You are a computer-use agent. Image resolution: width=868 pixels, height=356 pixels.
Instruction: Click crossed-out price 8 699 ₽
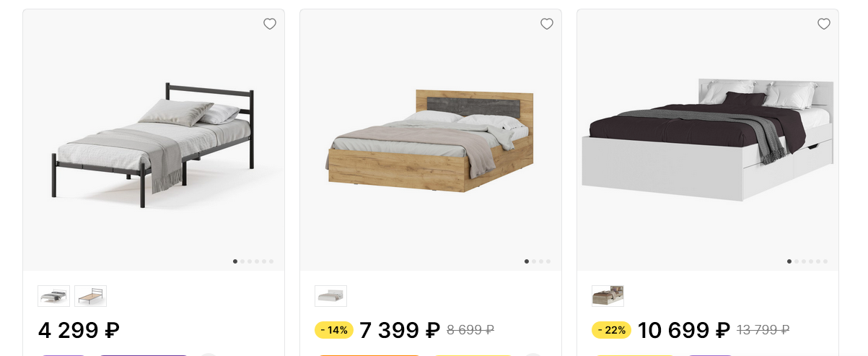[x=470, y=331]
